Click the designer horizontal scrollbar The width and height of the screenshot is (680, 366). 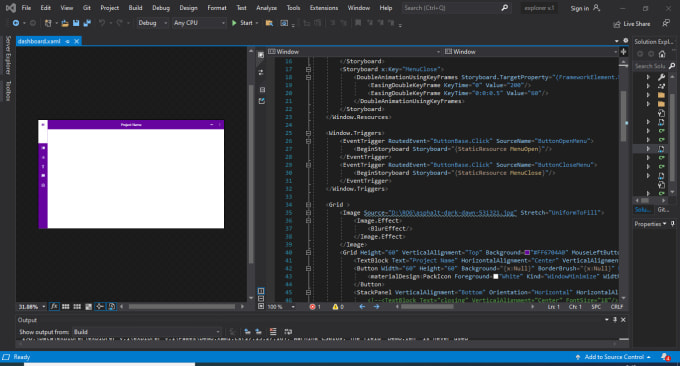tap(182, 307)
